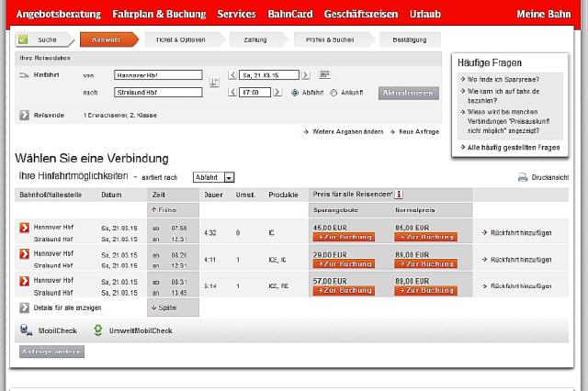Go back to the Suche step
This screenshot has height=391, width=588.
(x=44, y=39)
